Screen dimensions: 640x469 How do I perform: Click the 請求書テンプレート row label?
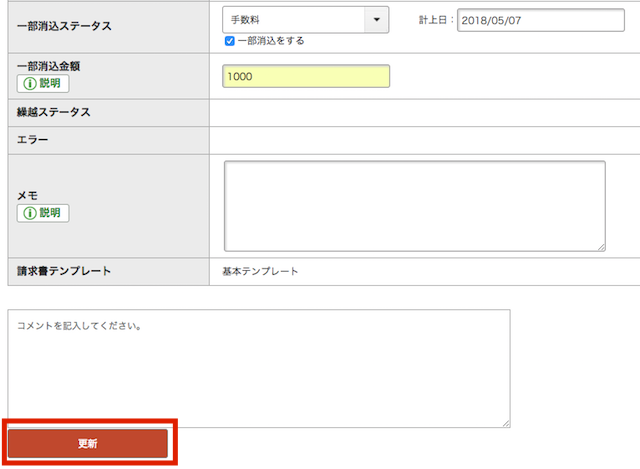(x=64, y=271)
